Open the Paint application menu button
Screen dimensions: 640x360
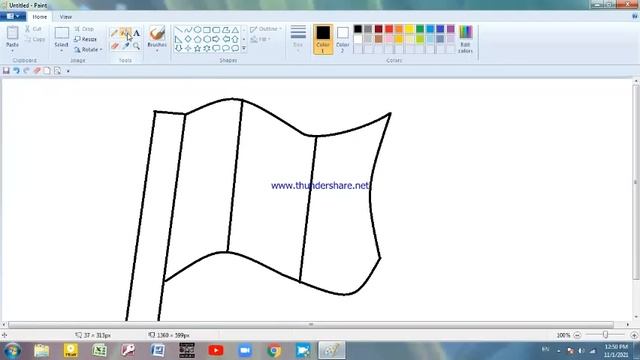point(13,17)
